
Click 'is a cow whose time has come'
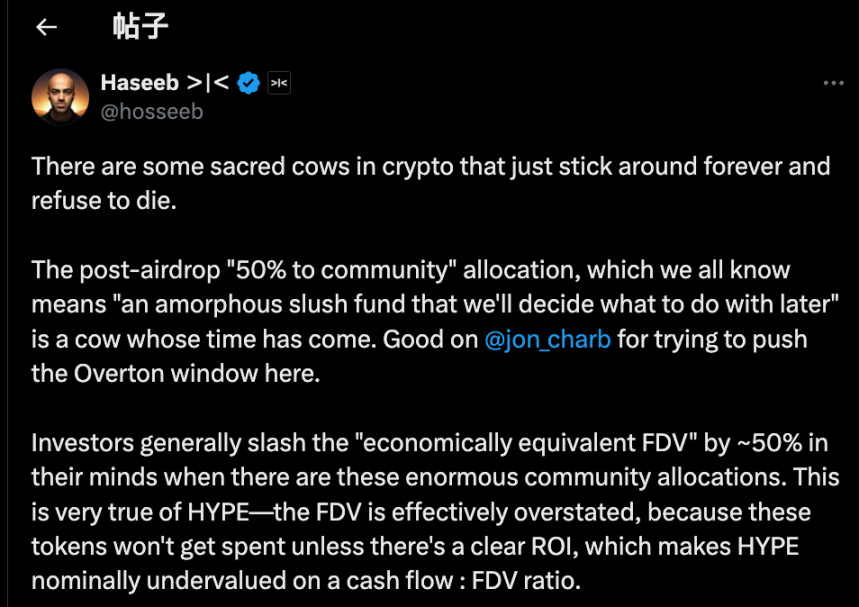[200, 339]
